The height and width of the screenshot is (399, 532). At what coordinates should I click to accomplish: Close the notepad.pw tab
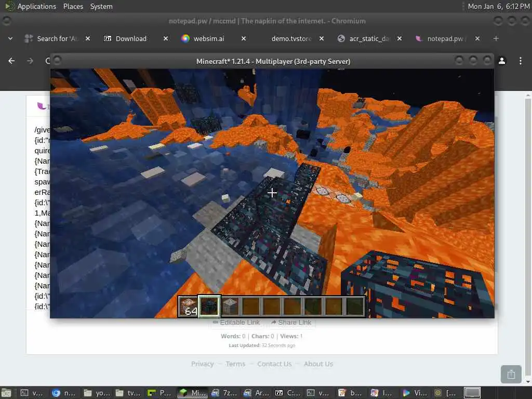click(477, 38)
